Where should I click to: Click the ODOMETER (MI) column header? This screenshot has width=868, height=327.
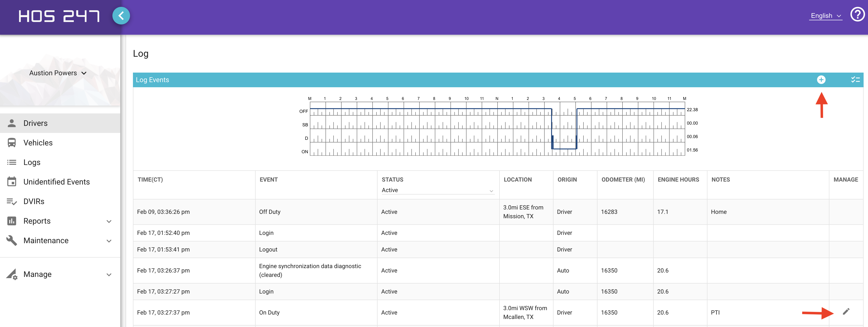pos(623,179)
